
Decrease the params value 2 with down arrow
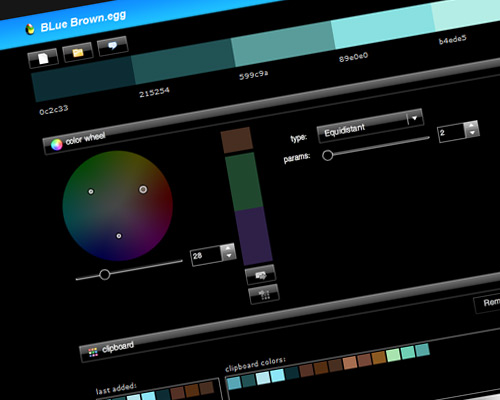[473, 133]
